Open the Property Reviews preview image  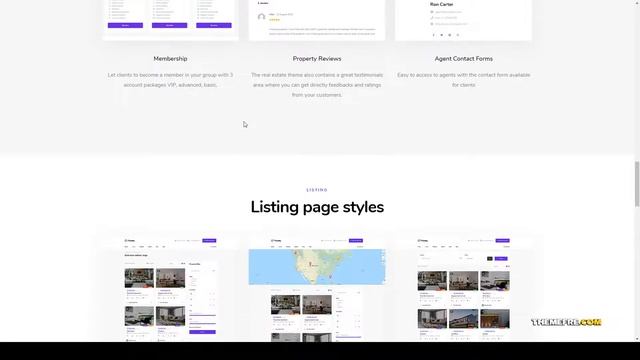click(x=317, y=20)
